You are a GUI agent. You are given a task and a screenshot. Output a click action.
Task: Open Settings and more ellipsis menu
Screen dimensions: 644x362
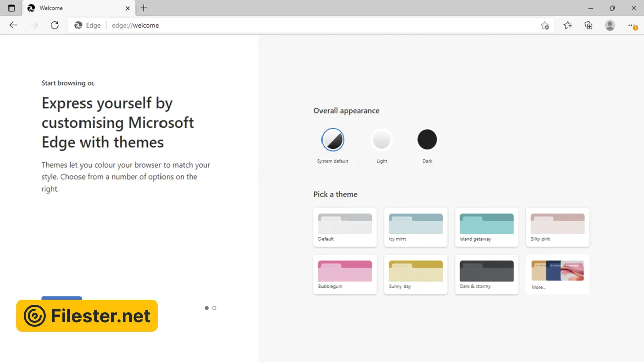[x=632, y=25]
